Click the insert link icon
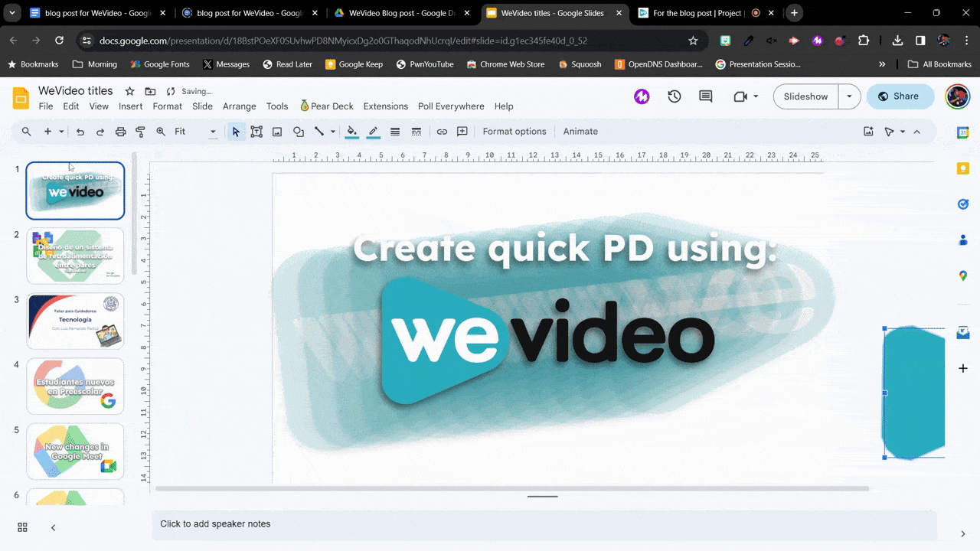Screen dimensions: 980x551 pos(442,132)
